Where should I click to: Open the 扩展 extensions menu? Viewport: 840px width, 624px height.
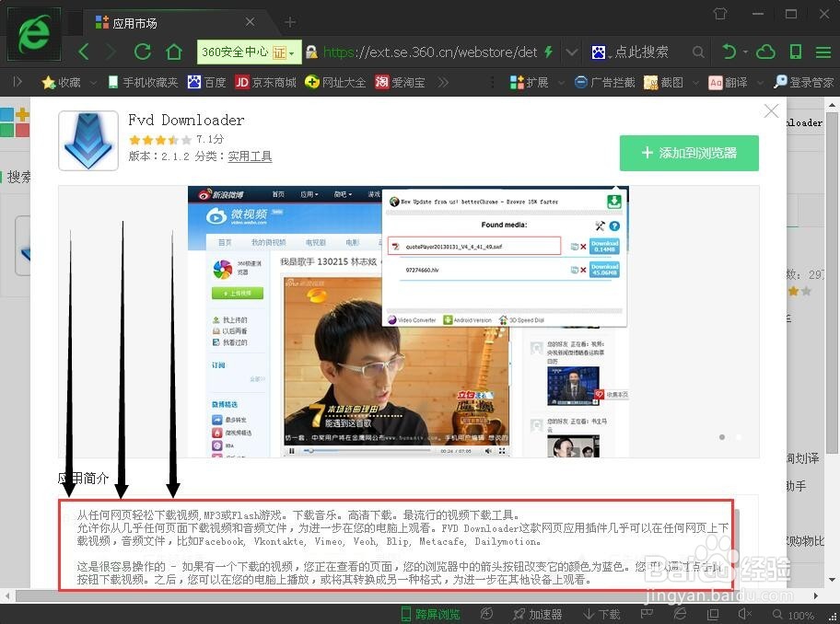(x=529, y=83)
